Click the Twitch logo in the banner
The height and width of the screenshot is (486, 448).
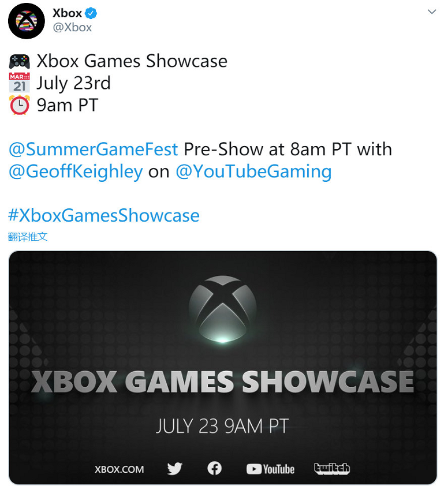(332, 469)
